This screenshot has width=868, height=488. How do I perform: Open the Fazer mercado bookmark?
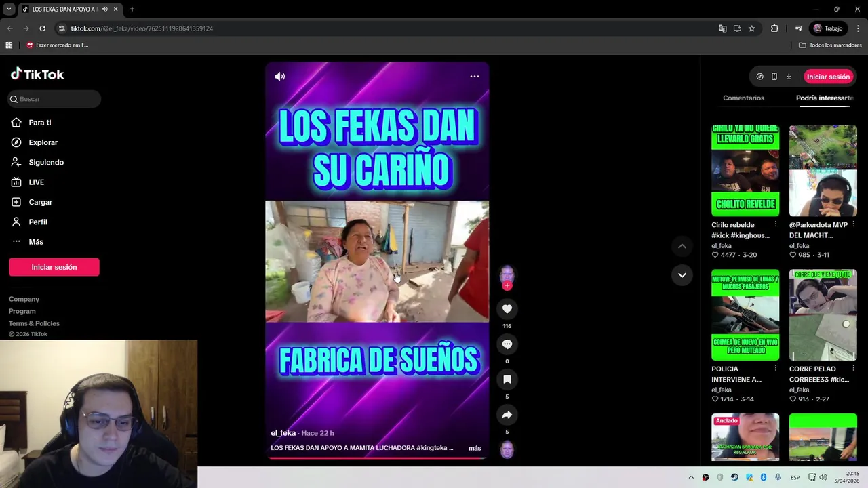57,45
